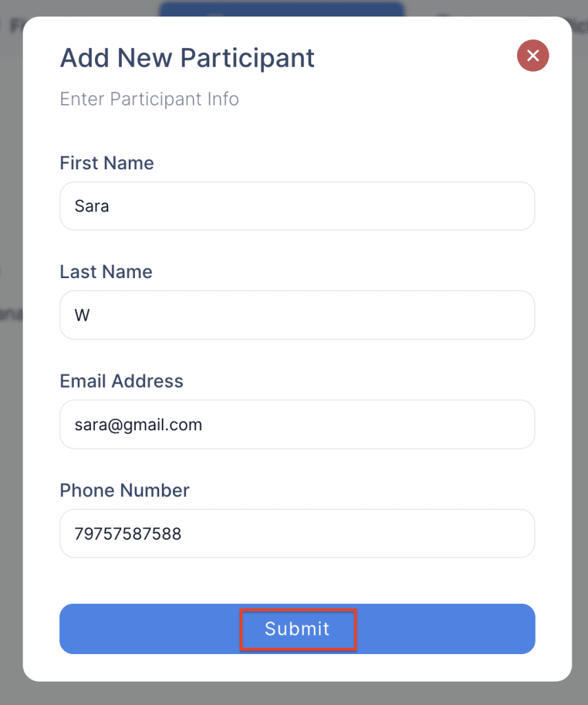Click the Email Address label

pyautogui.click(x=122, y=381)
